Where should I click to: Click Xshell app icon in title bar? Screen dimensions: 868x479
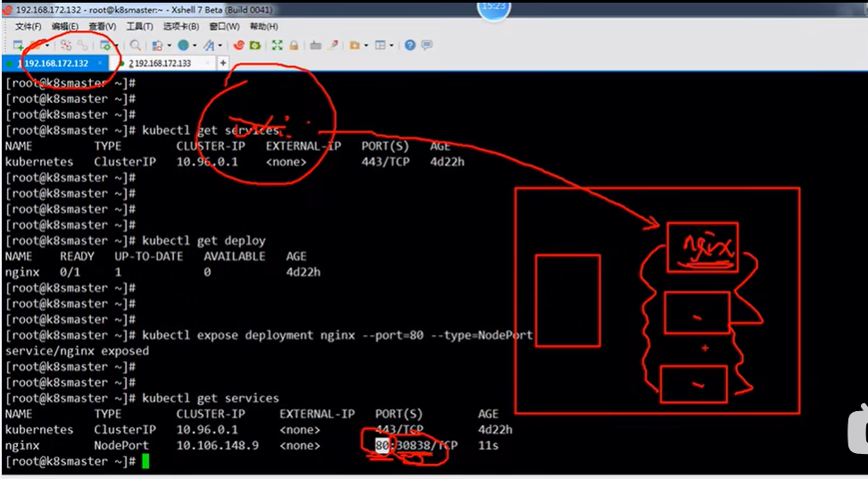[7, 10]
